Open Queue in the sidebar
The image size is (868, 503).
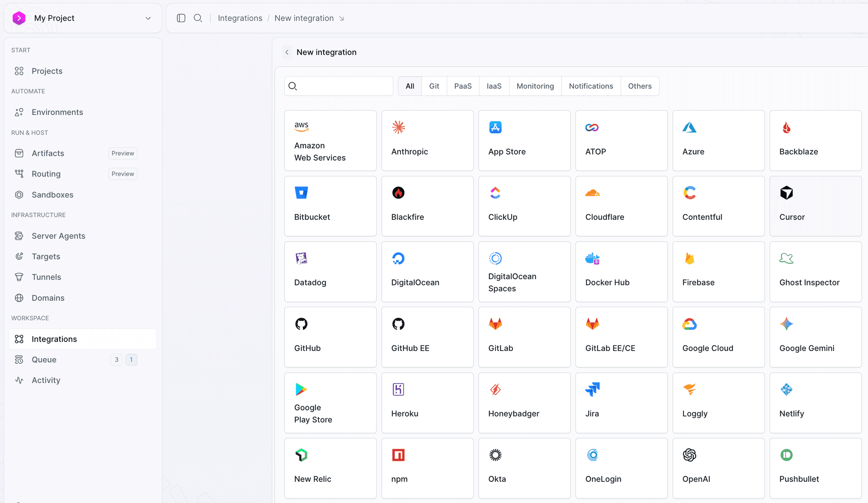coord(83,360)
